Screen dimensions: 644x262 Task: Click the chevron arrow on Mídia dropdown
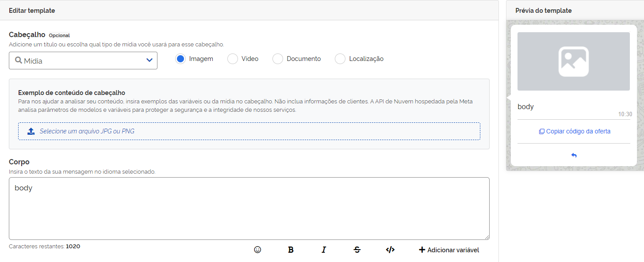pyautogui.click(x=149, y=61)
